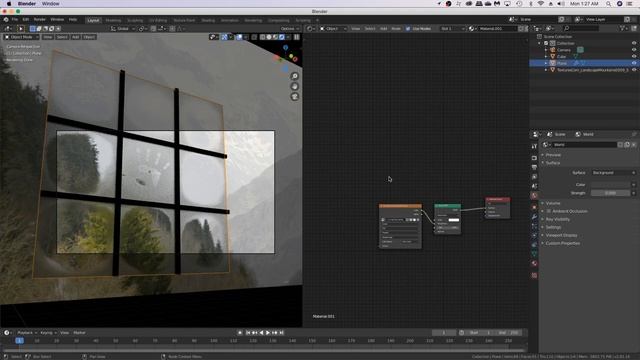This screenshot has width=640, height=360.
Task: Select rendered viewport shading mode
Action: (x=282, y=37)
